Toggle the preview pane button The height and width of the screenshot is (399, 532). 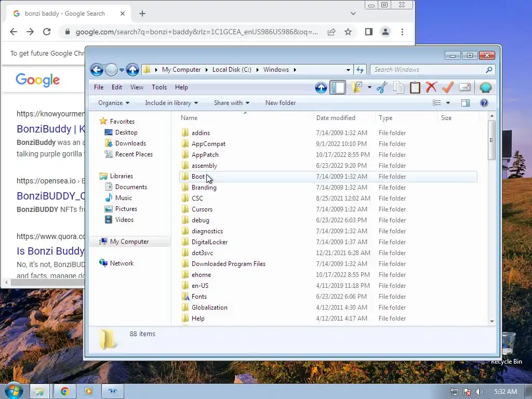(465, 103)
